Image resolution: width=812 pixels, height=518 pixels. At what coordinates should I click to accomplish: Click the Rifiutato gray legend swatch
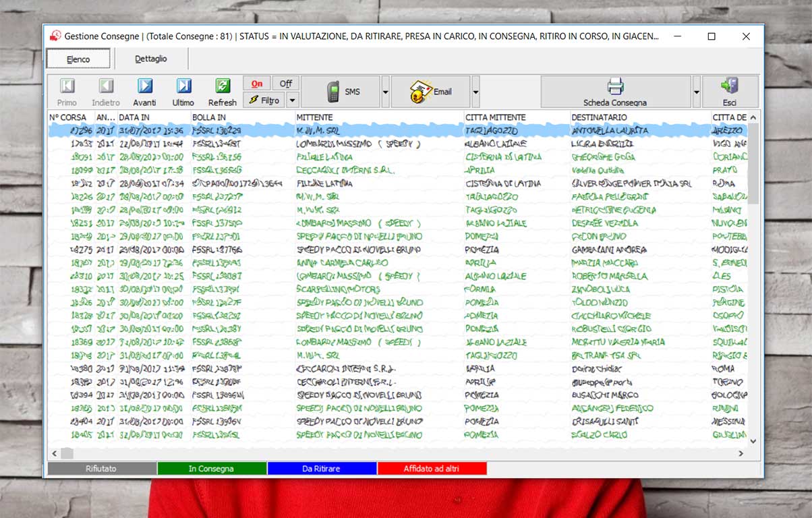[102, 468]
